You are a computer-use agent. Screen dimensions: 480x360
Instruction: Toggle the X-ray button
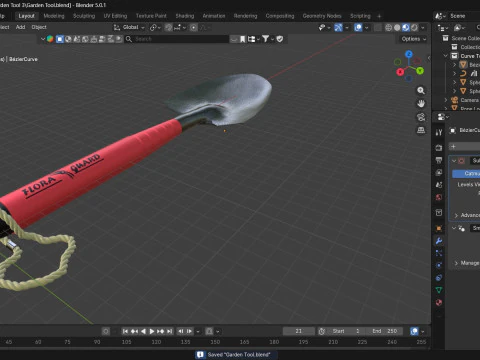pos(377,27)
